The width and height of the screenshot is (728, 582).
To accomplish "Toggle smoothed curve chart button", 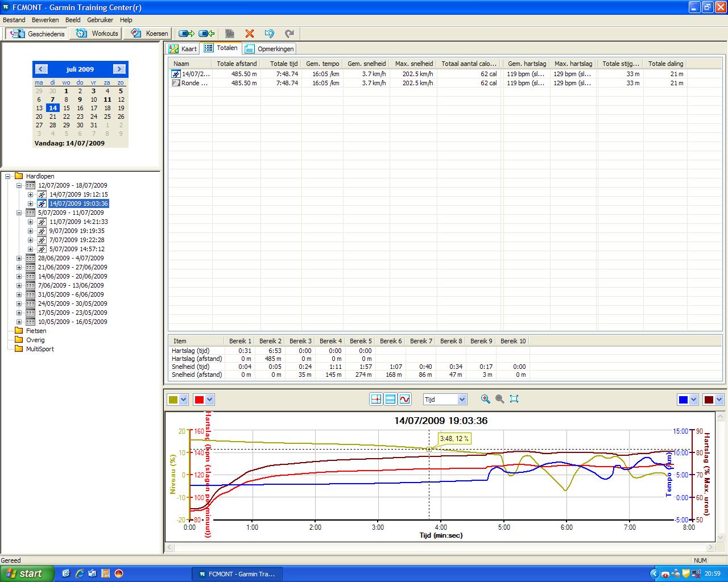I will click(404, 400).
